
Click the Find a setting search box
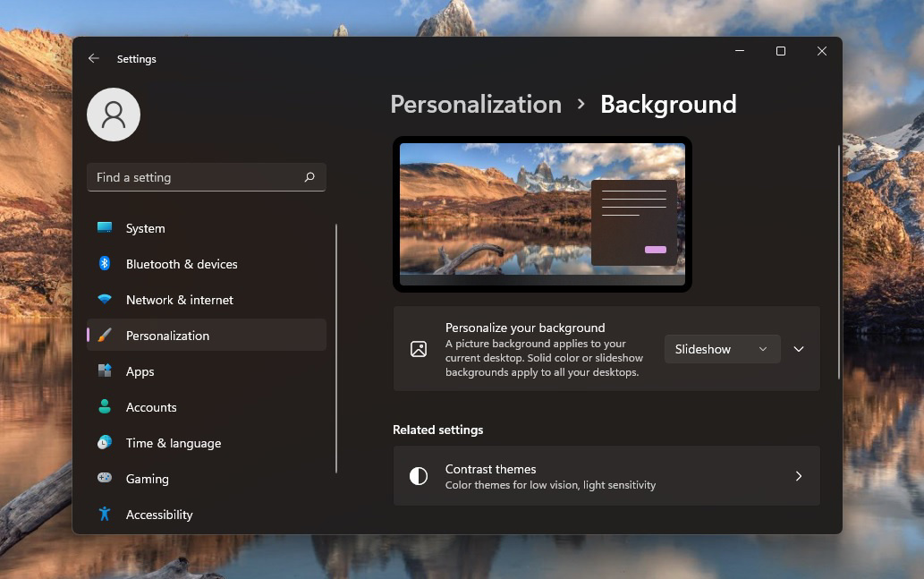206,177
